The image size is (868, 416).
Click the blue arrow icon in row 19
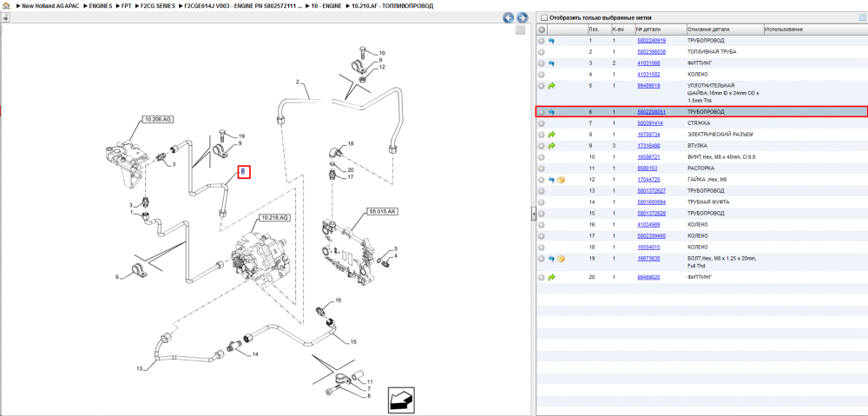click(x=551, y=259)
